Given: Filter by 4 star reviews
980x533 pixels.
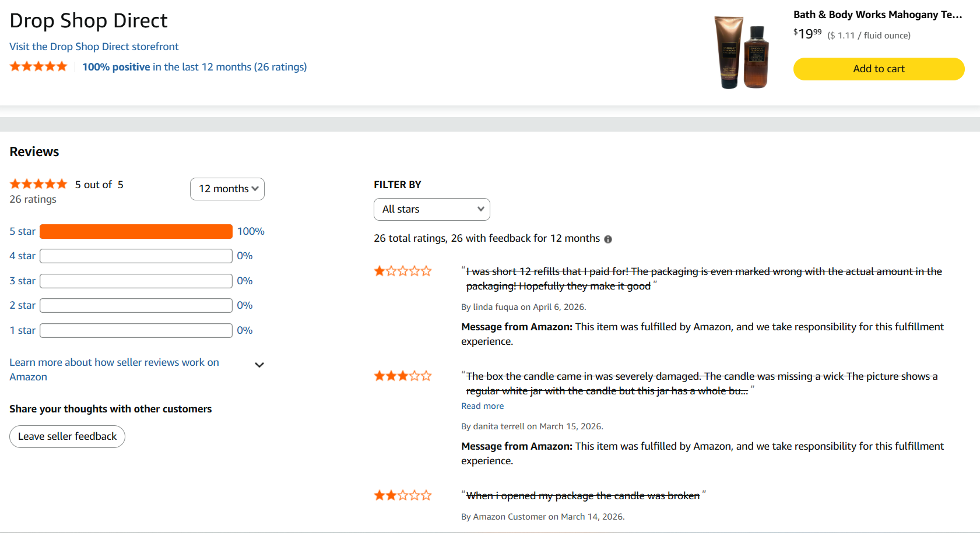Looking at the screenshot, I should point(22,256).
